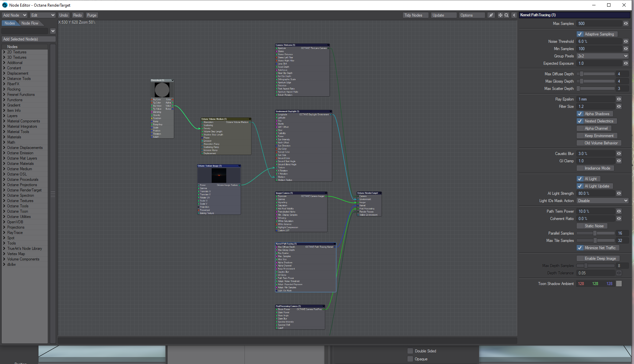
Task: Expand the Octane RenderTarget category
Action: [4, 190]
